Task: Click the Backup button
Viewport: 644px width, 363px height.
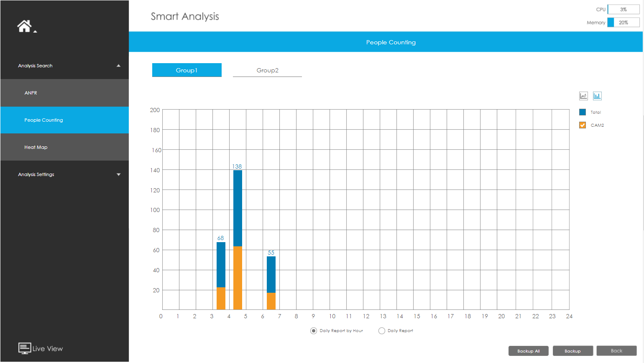Action: [572, 351]
